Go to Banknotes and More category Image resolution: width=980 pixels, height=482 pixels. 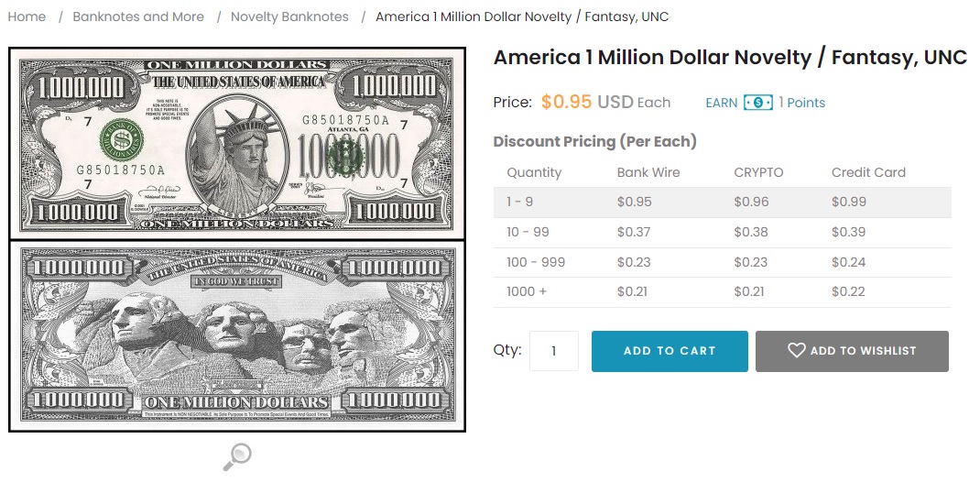[138, 16]
